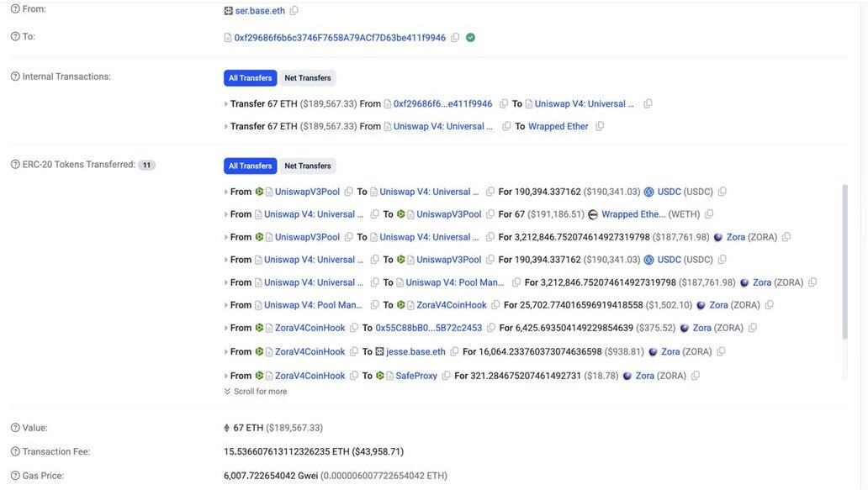The height and width of the screenshot is (490, 868).
Task: Show Net Transfers for Internal Transactions
Action: tap(307, 78)
